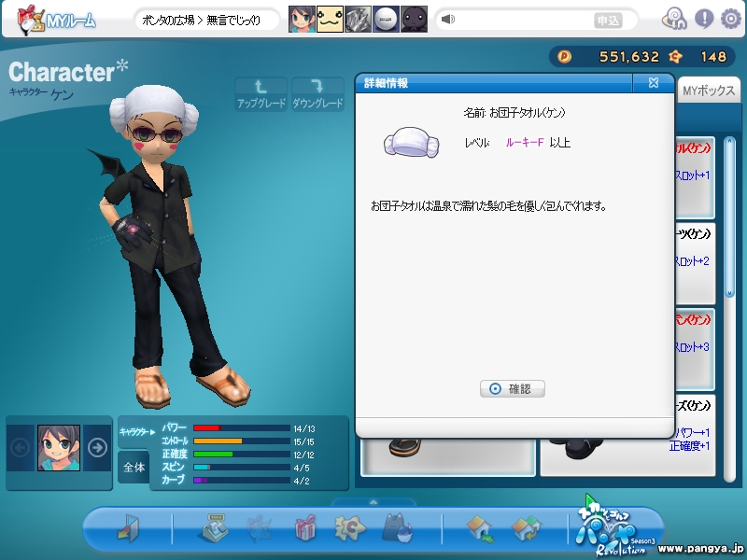
Task: Open the swirl shop icon at top right
Action: pyautogui.click(x=674, y=20)
